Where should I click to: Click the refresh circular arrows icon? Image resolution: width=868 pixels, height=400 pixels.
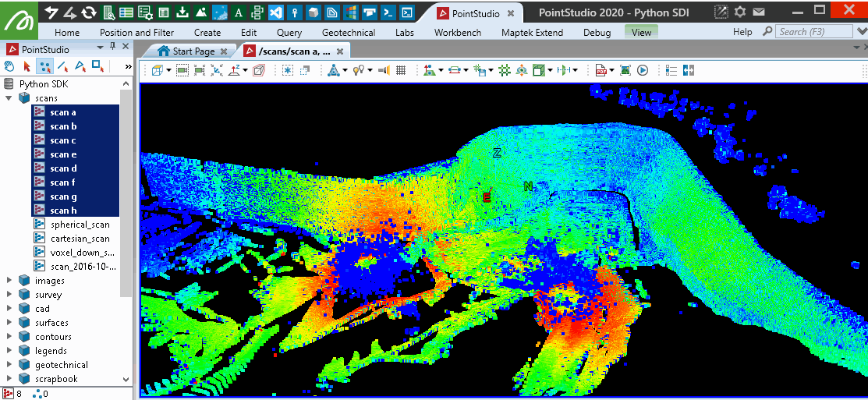[89, 12]
